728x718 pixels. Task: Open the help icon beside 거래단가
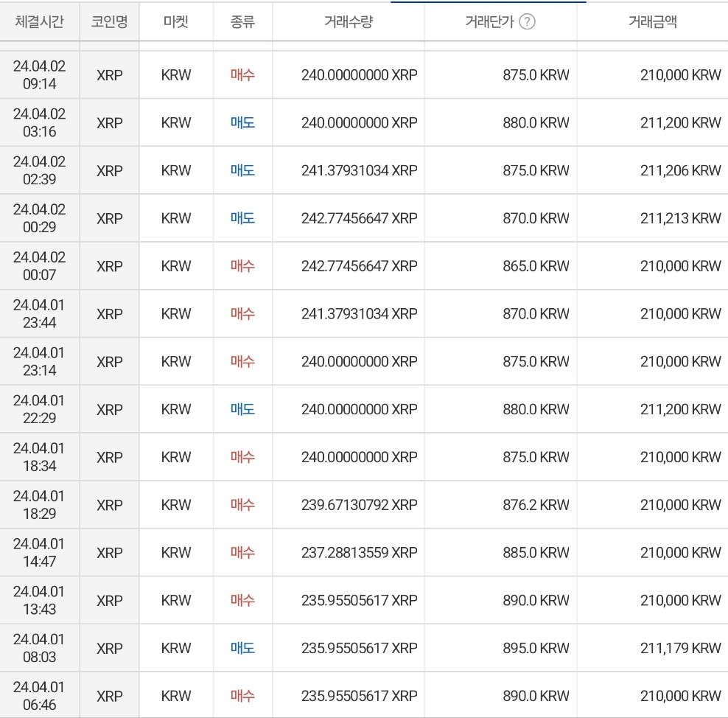pyautogui.click(x=527, y=21)
